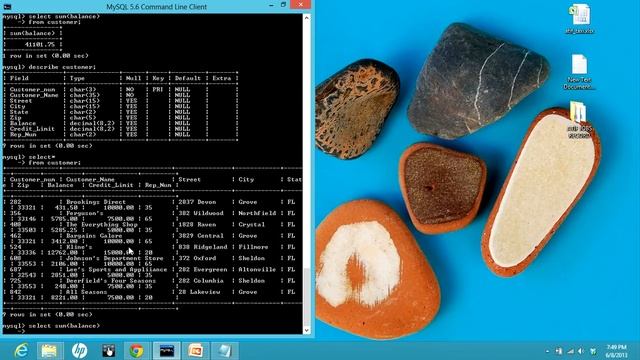
Task: Select the spreadsheet file icon on the desktop
Action: click(x=580, y=19)
